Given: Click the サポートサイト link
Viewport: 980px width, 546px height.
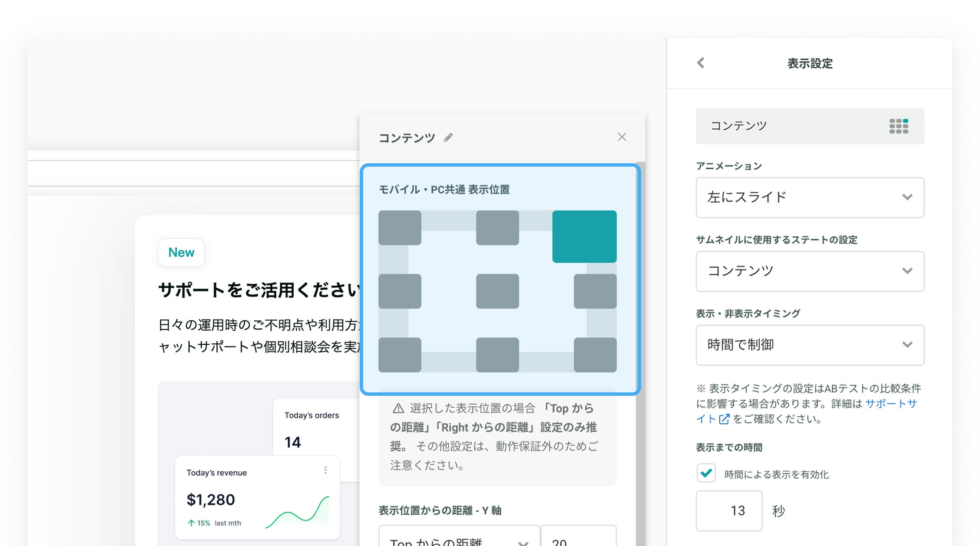Looking at the screenshot, I should tap(891, 404).
